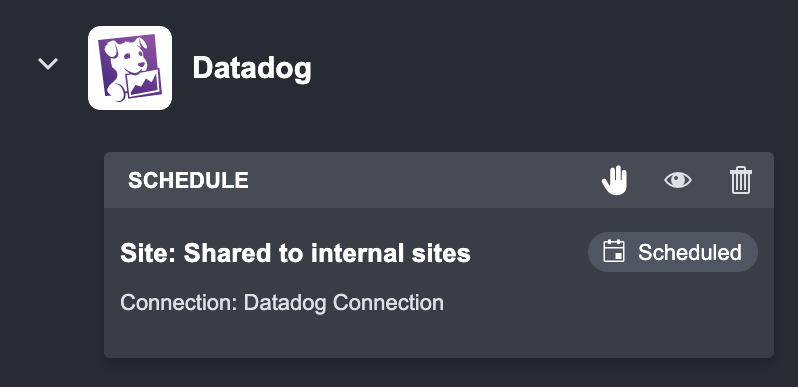Click the word Scheduled in the badge
This screenshot has width=798, height=387.
point(690,253)
